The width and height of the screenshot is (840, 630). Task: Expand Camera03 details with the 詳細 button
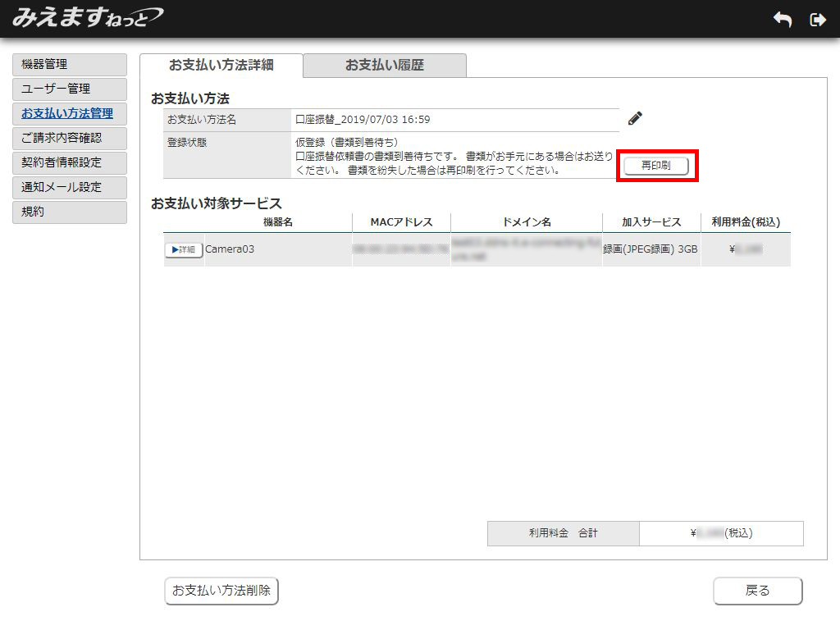183,249
